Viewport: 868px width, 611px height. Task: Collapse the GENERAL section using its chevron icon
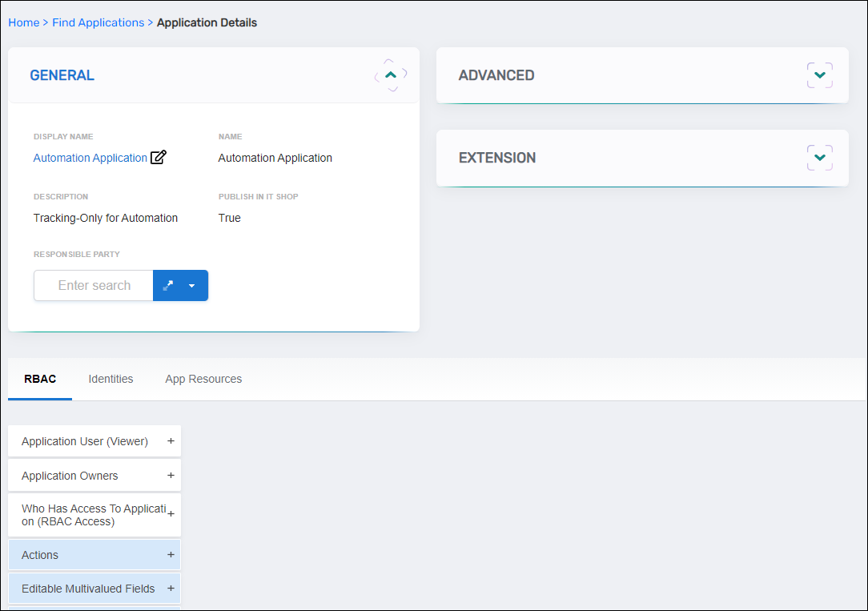(390, 74)
